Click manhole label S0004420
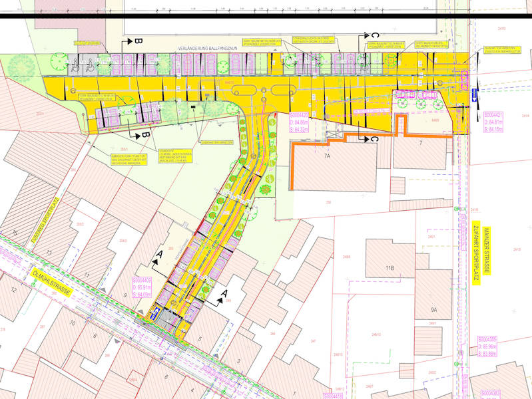This screenshot has height=399, width=532. 299,122
